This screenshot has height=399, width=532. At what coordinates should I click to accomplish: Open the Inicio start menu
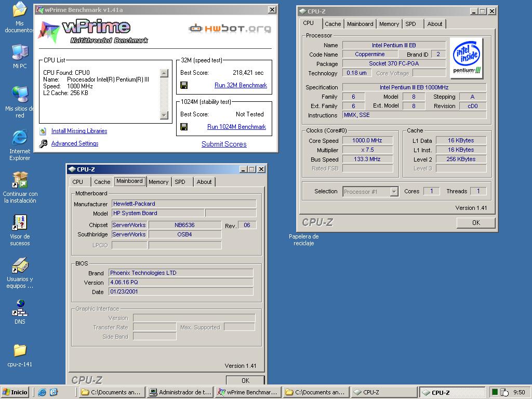15,392
